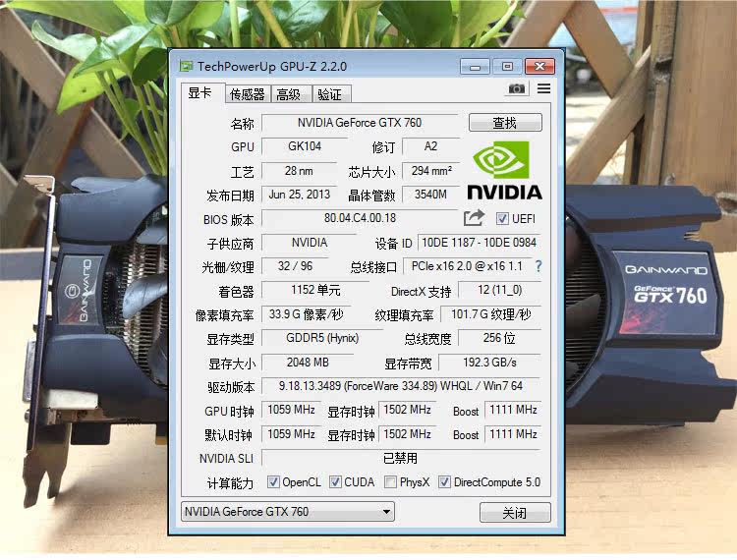The image size is (737, 560).
Task: Click the memory bandwidth 192.3 GB/s
Action: tap(489, 363)
